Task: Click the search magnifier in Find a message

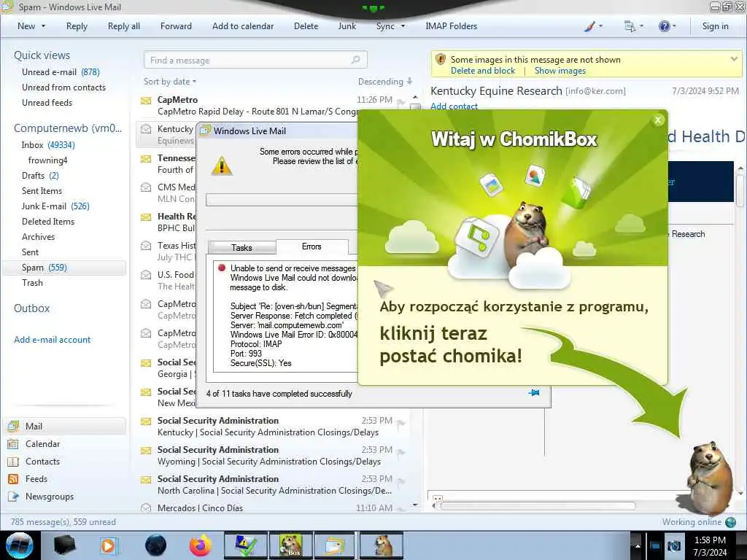Action: pyautogui.click(x=355, y=60)
